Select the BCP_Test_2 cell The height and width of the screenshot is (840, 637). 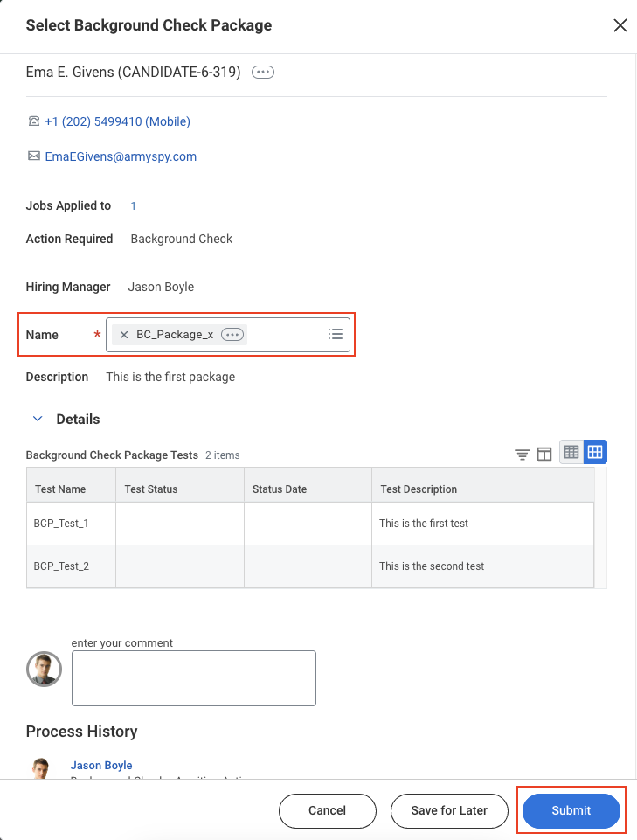tap(72, 566)
